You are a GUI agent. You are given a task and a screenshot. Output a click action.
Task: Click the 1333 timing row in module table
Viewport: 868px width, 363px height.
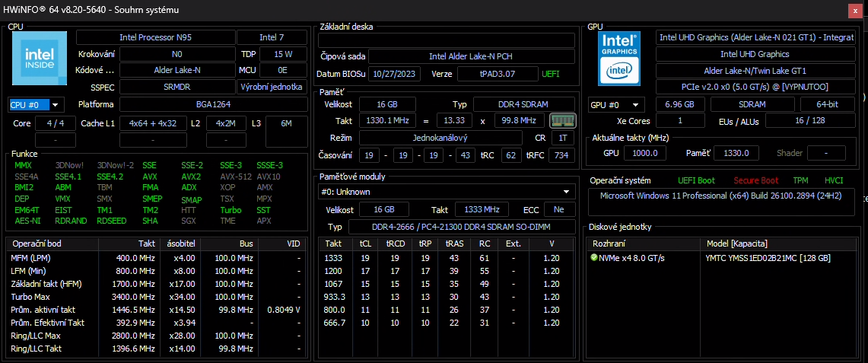pos(447,258)
